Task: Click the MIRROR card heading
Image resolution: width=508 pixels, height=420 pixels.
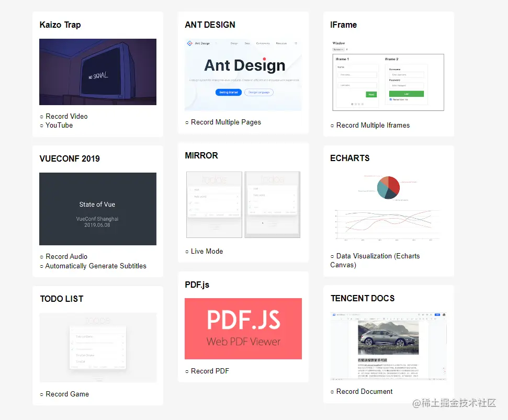Action: [x=201, y=155]
